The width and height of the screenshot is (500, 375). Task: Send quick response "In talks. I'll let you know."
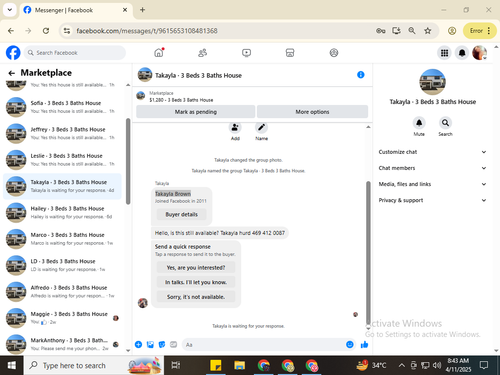point(196,282)
